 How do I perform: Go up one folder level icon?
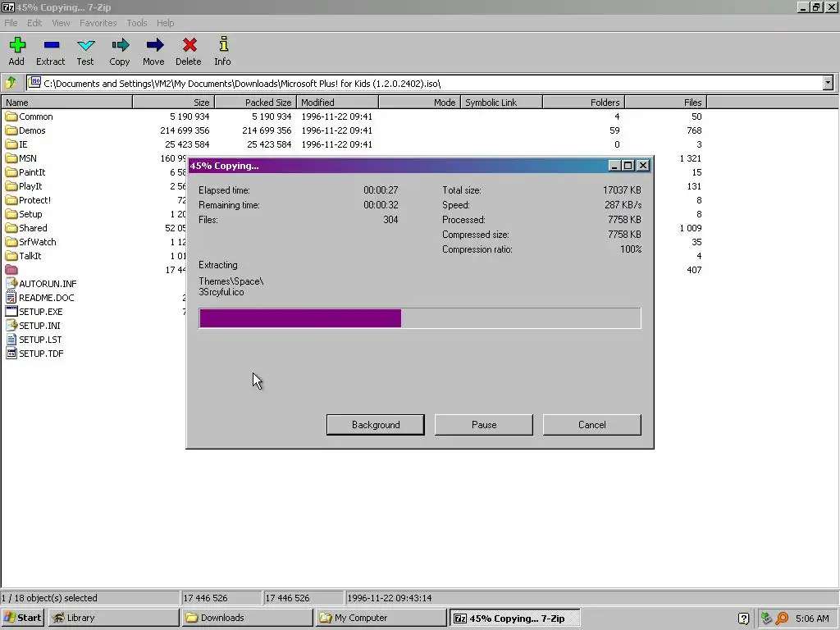[10, 83]
